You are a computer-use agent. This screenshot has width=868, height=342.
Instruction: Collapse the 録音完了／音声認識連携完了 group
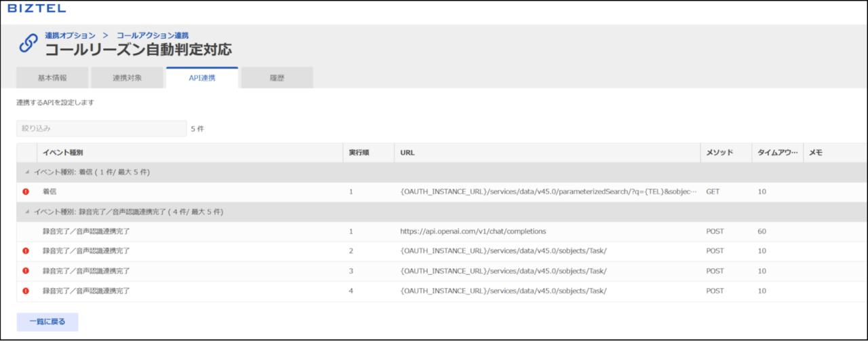pyautogui.click(x=27, y=212)
